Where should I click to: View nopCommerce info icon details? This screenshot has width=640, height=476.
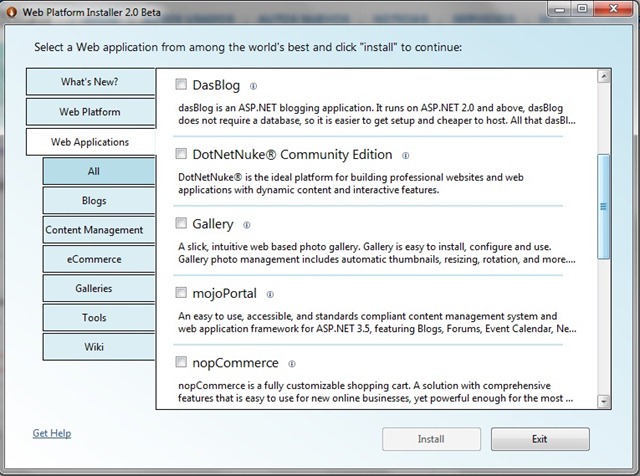click(292, 364)
